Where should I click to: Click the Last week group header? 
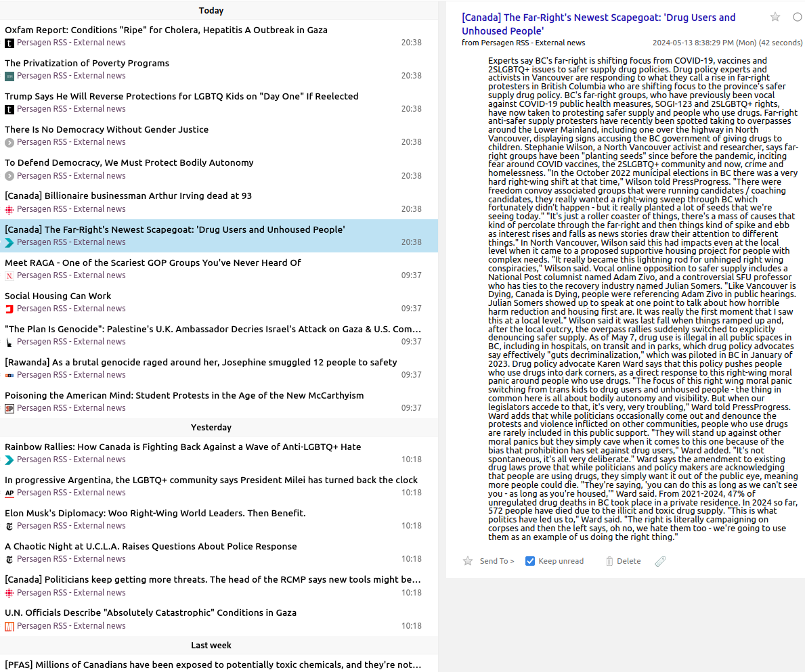211,646
